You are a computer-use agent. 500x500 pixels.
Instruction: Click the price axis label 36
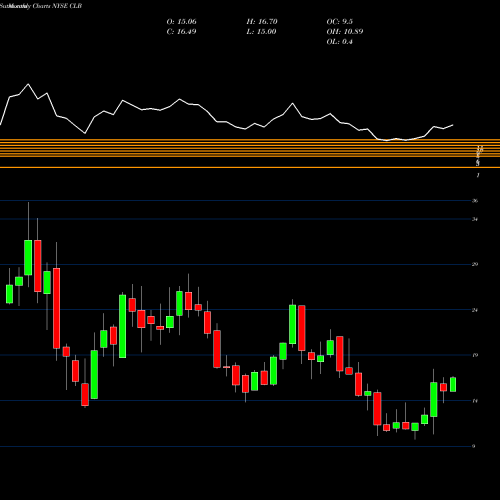coord(475,201)
